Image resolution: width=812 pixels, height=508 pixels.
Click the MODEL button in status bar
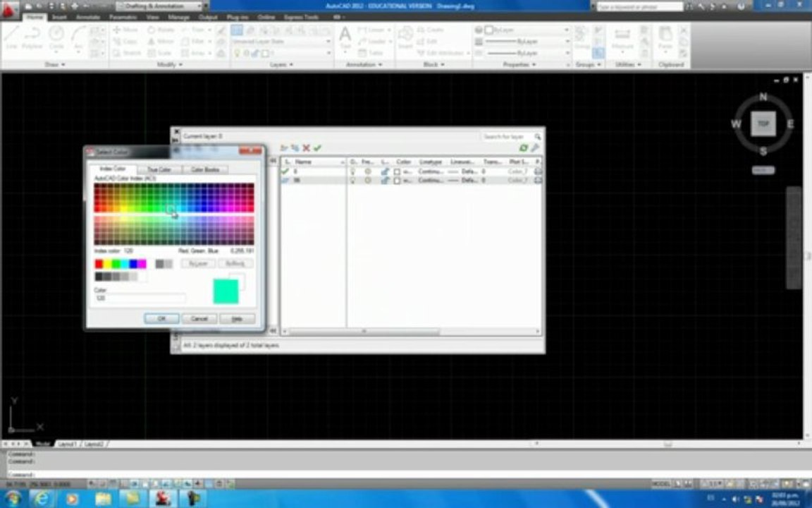click(x=660, y=483)
